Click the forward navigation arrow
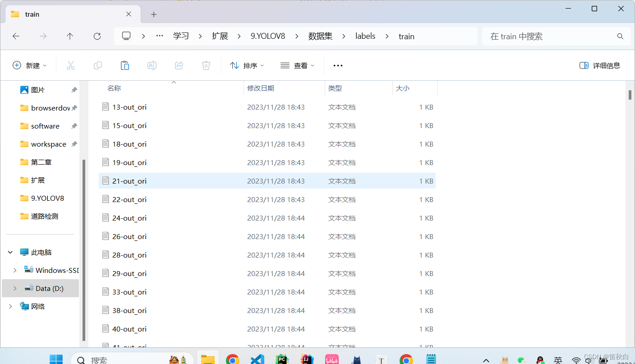Viewport: 635px width, 364px height. pos(43,36)
